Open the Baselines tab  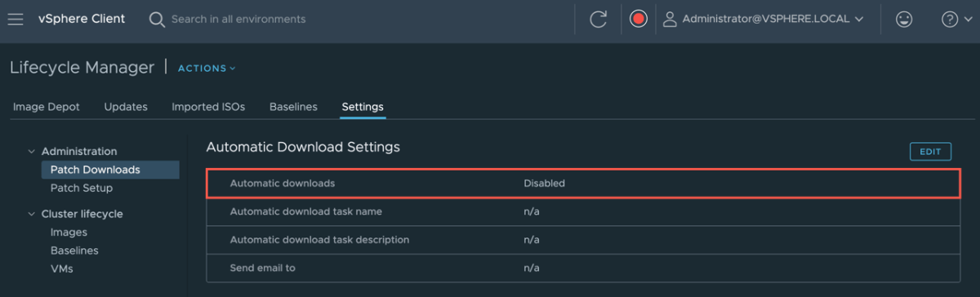pos(293,107)
